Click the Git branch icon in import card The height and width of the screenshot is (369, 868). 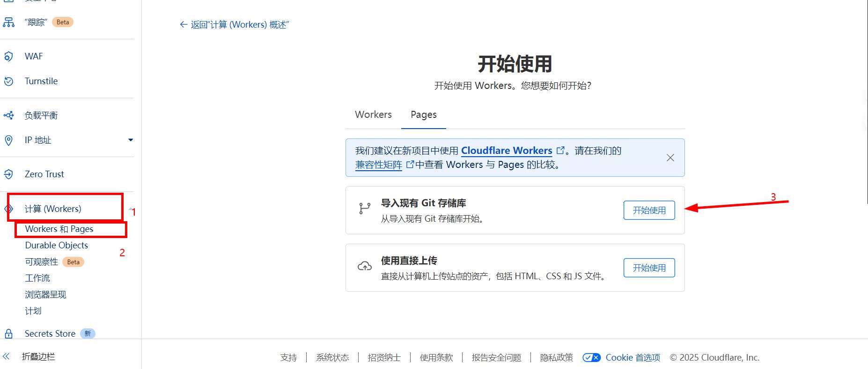[365, 208]
